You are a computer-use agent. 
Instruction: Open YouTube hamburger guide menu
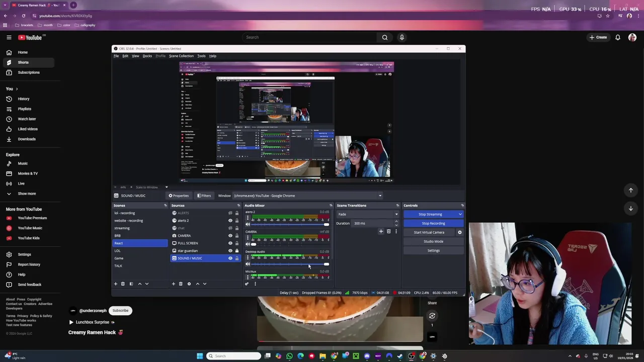[x=9, y=37]
